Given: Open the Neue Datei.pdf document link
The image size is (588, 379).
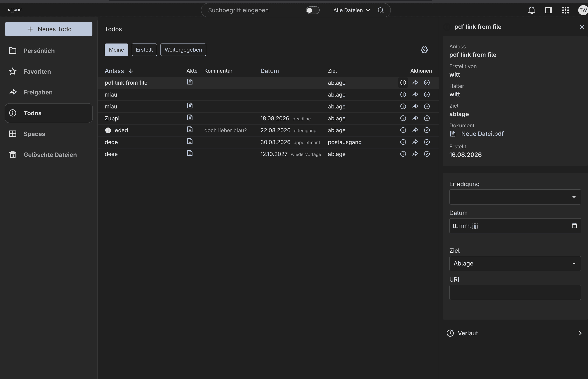Looking at the screenshot, I should (482, 134).
